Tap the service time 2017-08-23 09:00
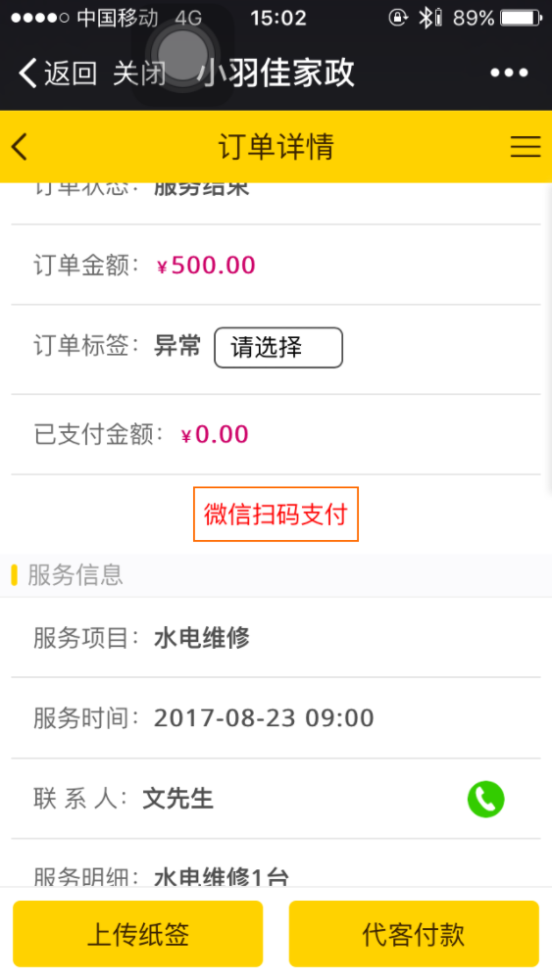The width and height of the screenshot is (552, 980). point(264,718)
